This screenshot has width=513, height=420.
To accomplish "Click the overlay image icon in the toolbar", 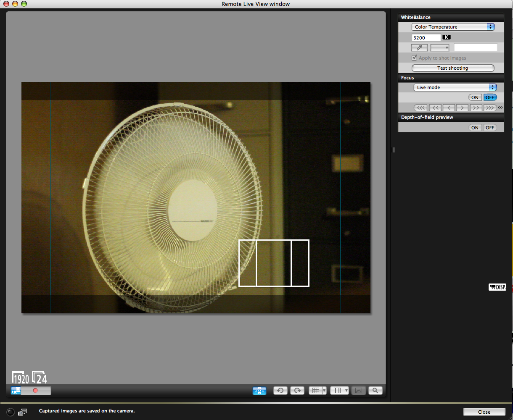I will (358, 391).
